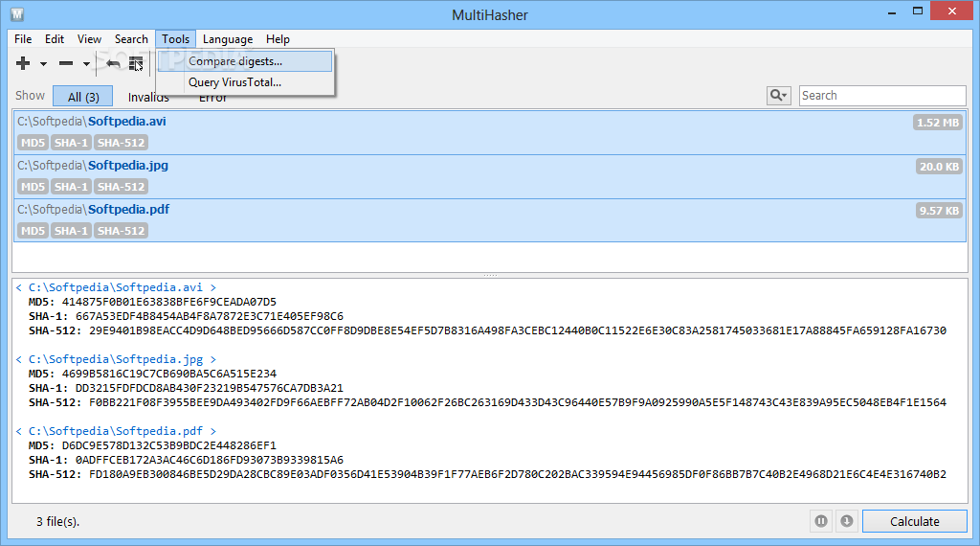Open the Help menu
The width and height of the screenshot is (980, 546).
pyautogui.click(x=278, y=38)
